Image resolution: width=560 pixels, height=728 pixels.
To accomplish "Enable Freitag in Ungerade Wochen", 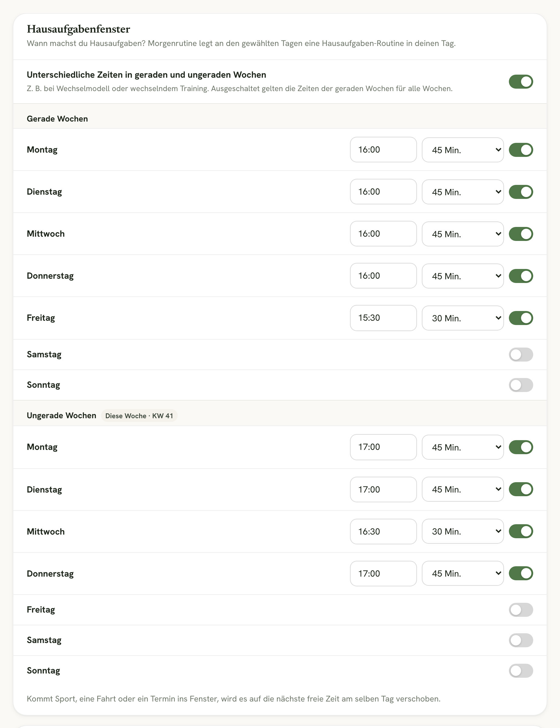I will pos(521,610).
